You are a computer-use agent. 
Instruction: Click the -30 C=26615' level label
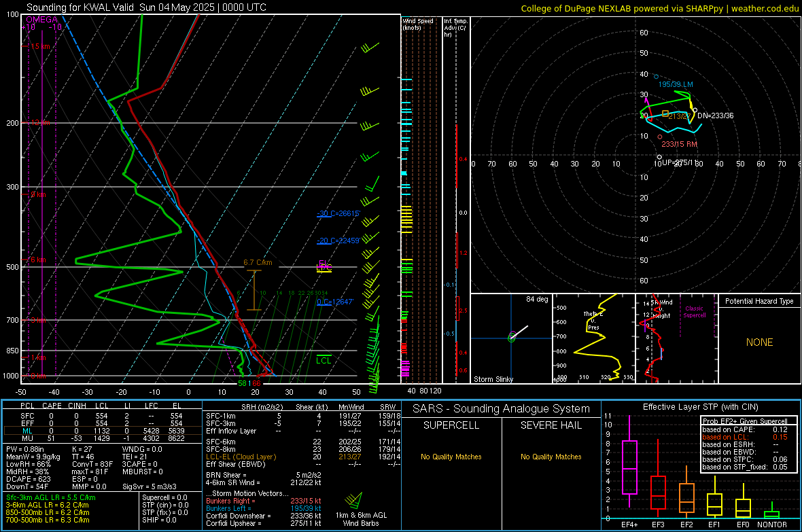[338, 213]
